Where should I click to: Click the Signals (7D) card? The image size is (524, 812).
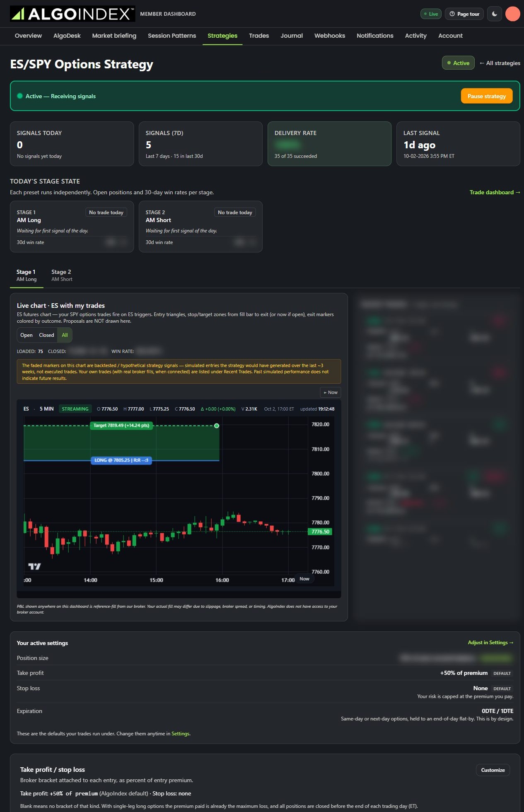[x=200, y=144]
